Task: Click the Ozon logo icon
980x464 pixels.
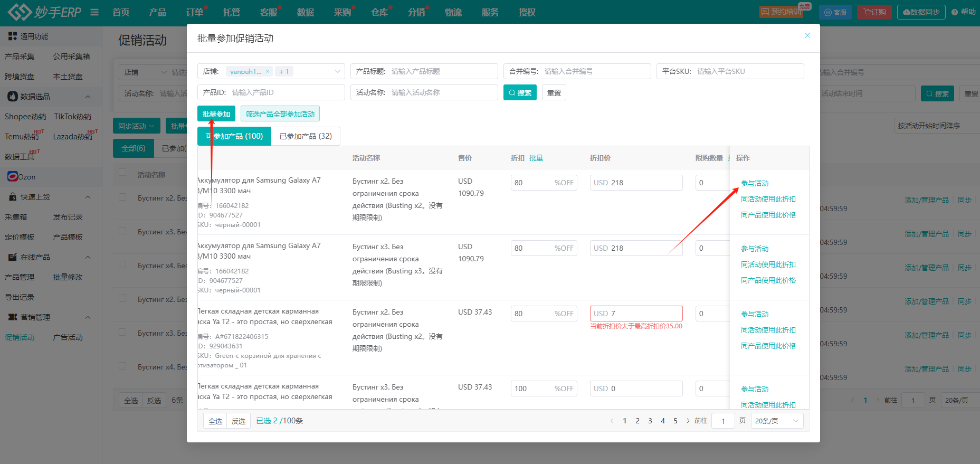Action: pyautogui.click(x=13, y=176)
